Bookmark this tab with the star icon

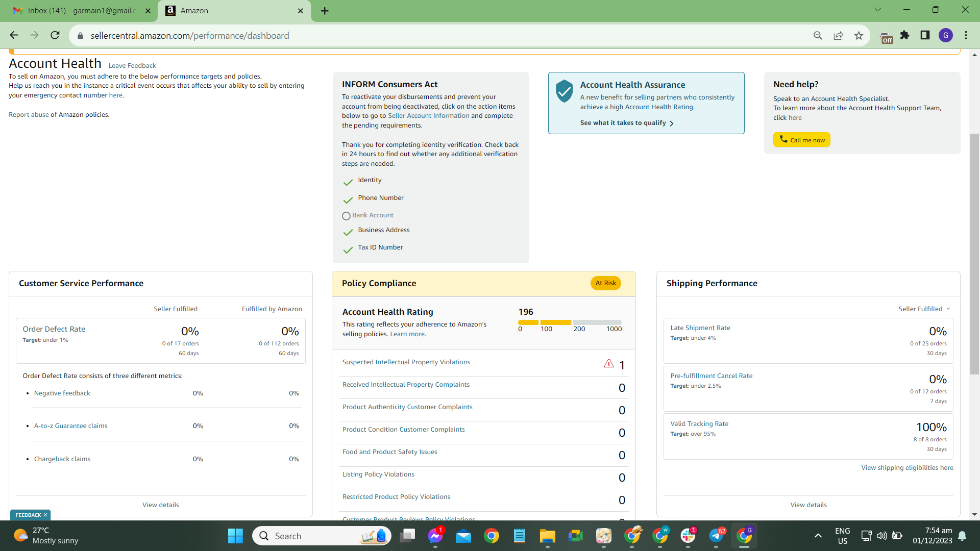tap(859, 35)
